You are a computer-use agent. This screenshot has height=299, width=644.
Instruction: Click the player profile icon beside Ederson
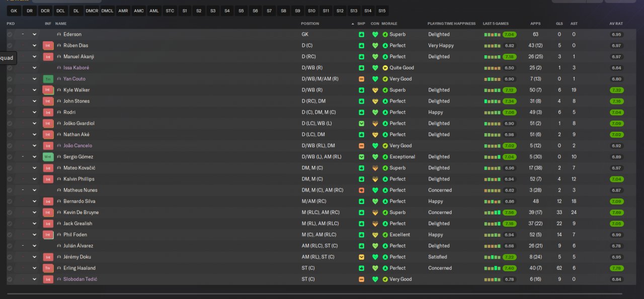tap(59, 34)
